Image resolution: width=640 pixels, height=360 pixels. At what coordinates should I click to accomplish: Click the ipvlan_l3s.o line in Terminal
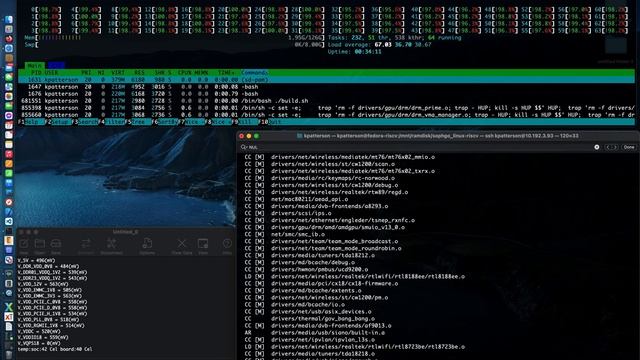click(309, 340)
